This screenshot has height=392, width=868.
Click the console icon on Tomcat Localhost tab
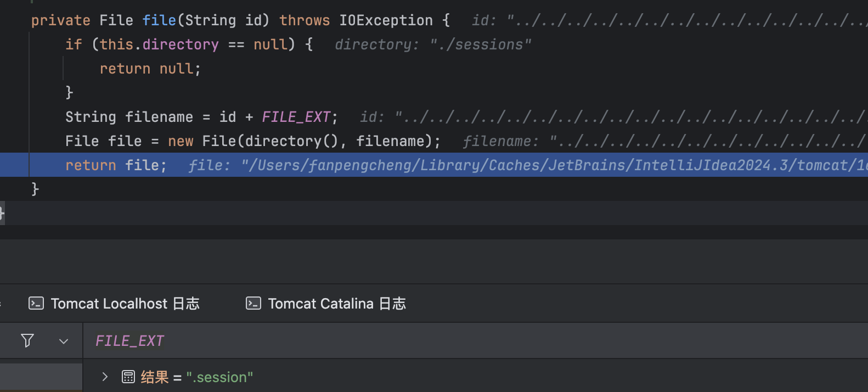36,304
